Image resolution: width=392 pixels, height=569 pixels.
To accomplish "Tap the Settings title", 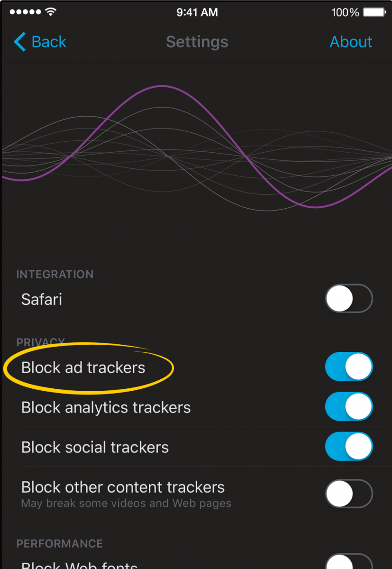I will pos(197,42).
